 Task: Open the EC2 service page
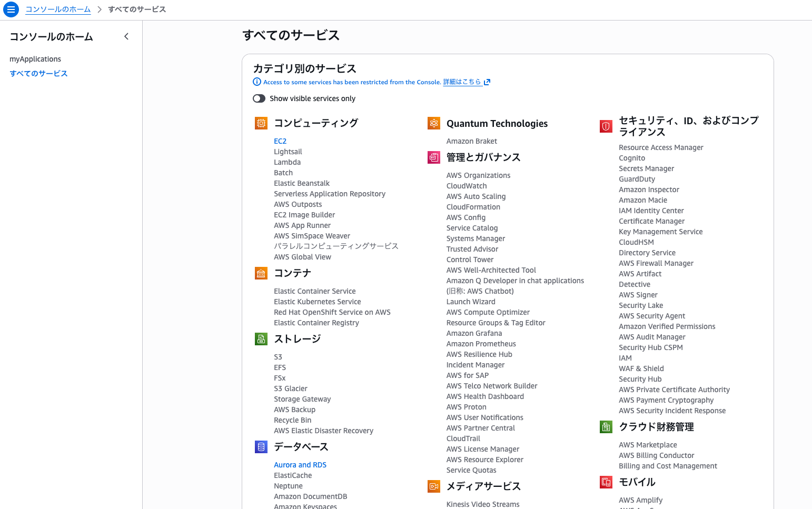tap(280, 141)
